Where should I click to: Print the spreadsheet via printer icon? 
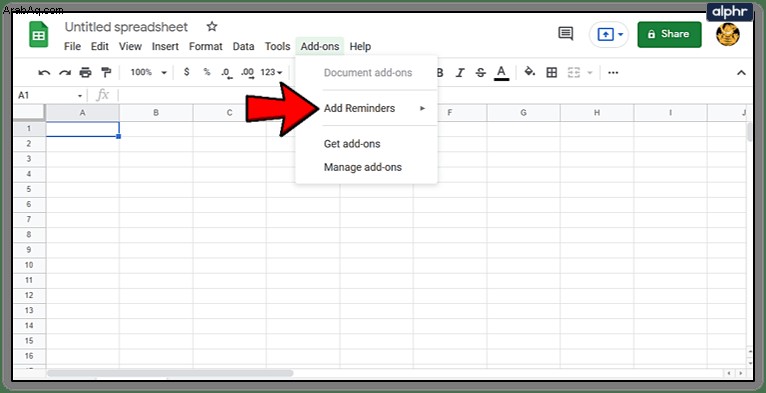85,73
